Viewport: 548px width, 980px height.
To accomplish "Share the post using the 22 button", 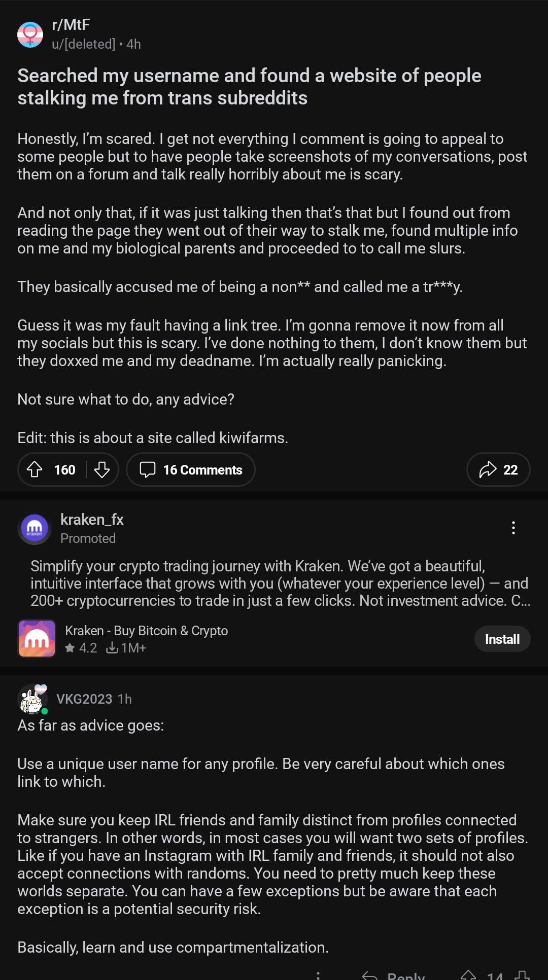I will pyautogui.click(x=498, y=469).
